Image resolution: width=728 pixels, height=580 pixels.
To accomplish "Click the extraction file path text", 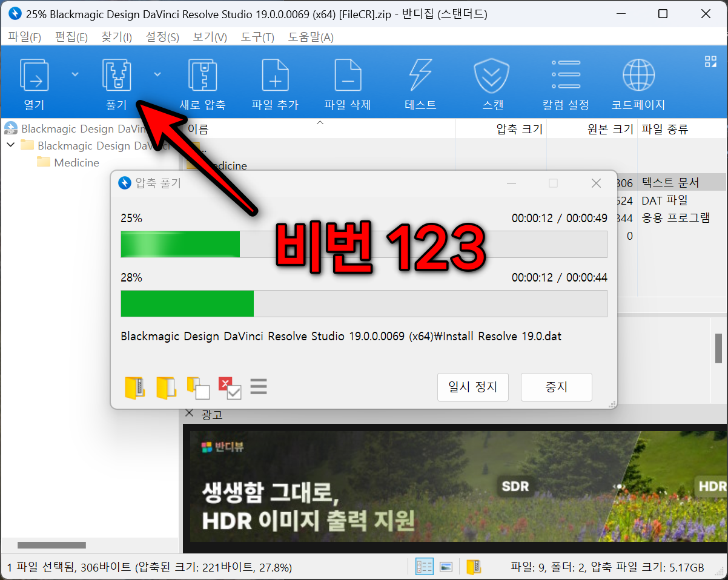I will click(x=341, y=336).
